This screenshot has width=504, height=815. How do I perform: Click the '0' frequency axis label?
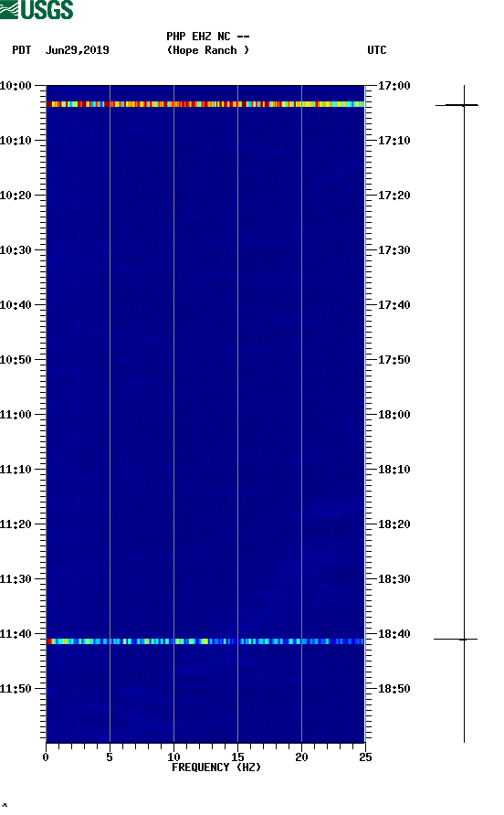pyautogui.click(x=46, y=757)
